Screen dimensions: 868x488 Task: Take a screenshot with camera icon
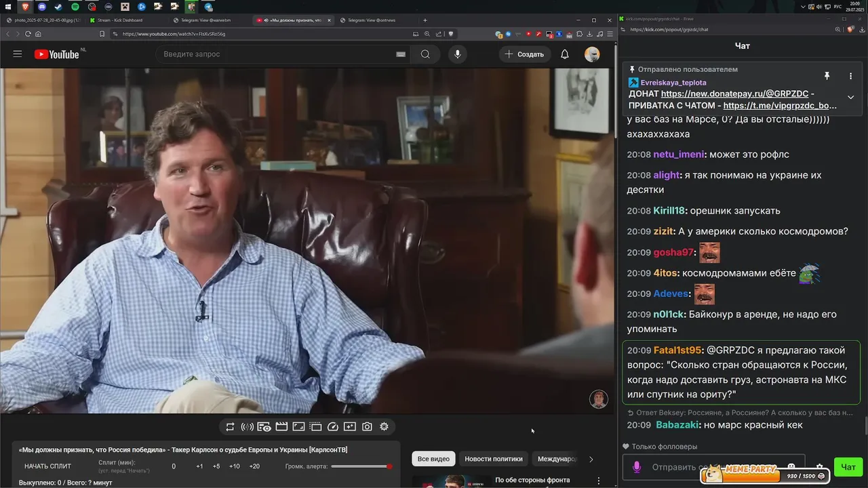(367, 427)
